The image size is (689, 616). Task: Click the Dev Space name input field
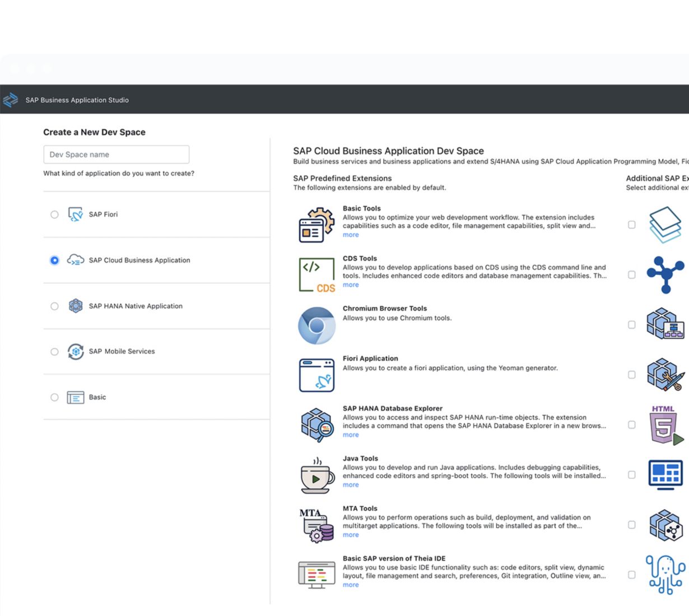(116, 155)
